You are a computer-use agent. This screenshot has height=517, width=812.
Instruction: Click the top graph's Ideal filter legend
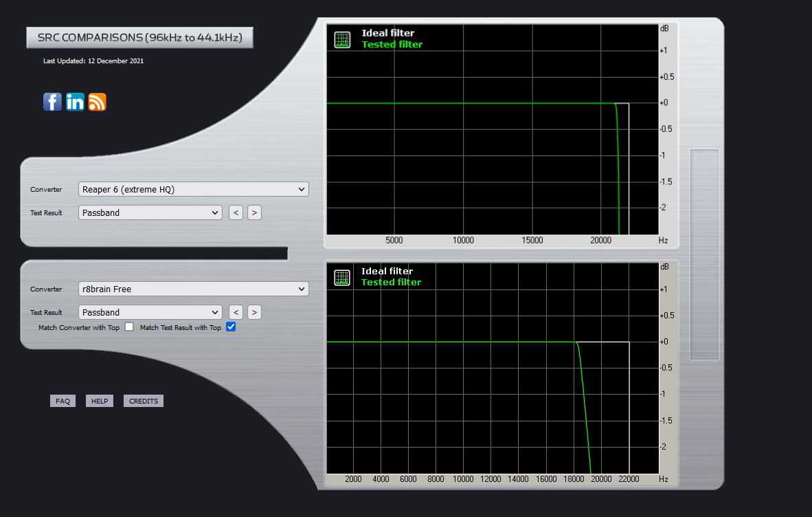(388, 33)
